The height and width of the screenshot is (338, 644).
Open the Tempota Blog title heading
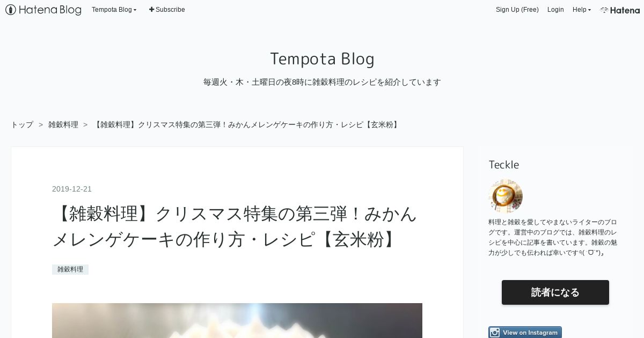[322, 58]
